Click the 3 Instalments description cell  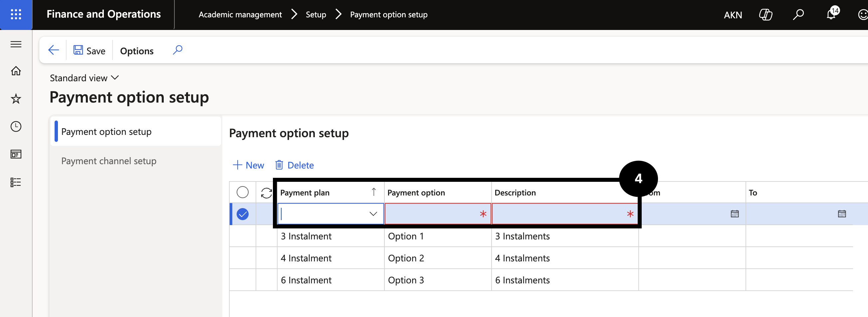[565, 236]
